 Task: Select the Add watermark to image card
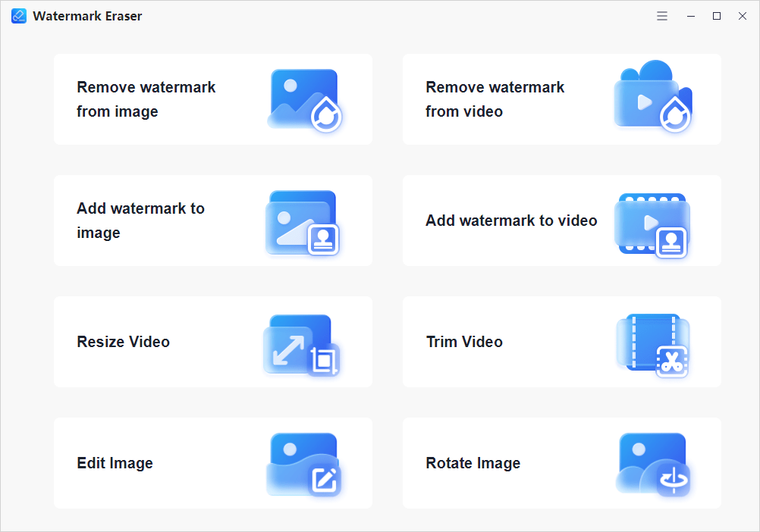212,221
